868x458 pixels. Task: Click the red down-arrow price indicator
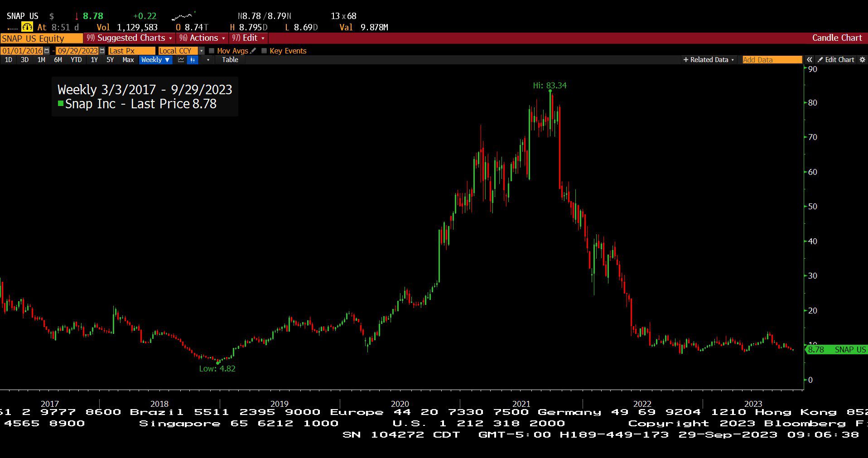[77, 16]
